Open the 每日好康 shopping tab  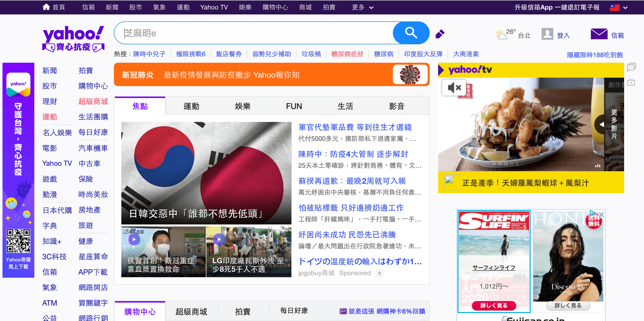tap(294, 311)
